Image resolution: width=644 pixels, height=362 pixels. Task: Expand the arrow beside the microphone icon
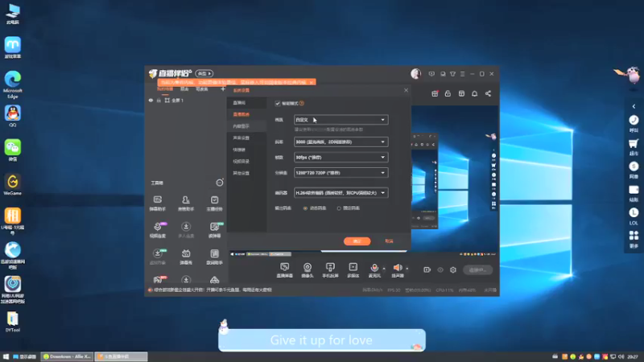tap(384, 269)
